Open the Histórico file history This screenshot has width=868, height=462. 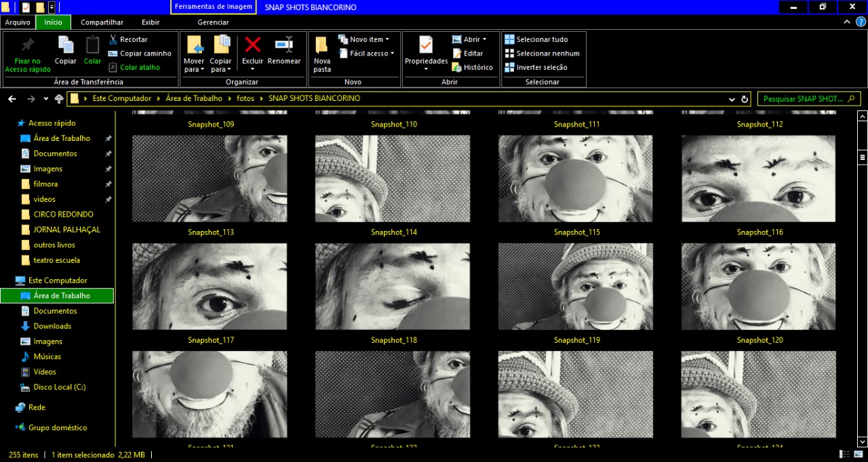pos(472,67)
